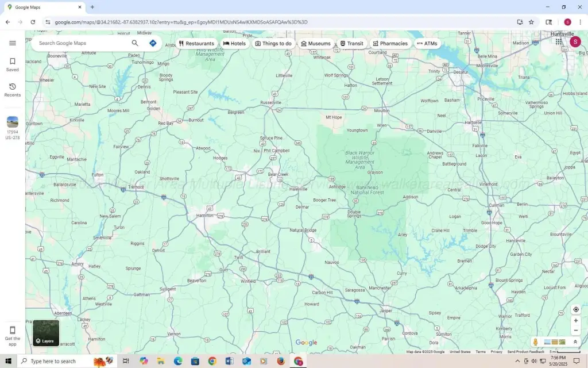Show hidden system tray icons
The image size is (588, 368).
(517, 361)
